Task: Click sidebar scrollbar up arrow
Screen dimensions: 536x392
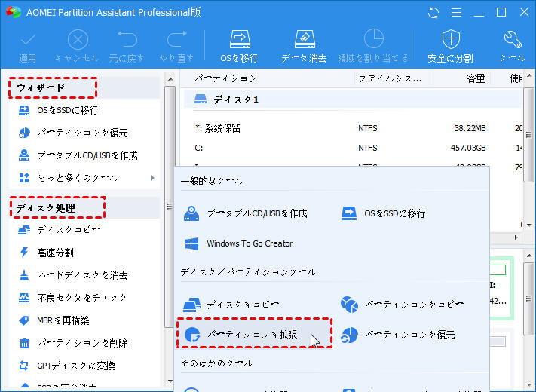Action: [170, 79]
